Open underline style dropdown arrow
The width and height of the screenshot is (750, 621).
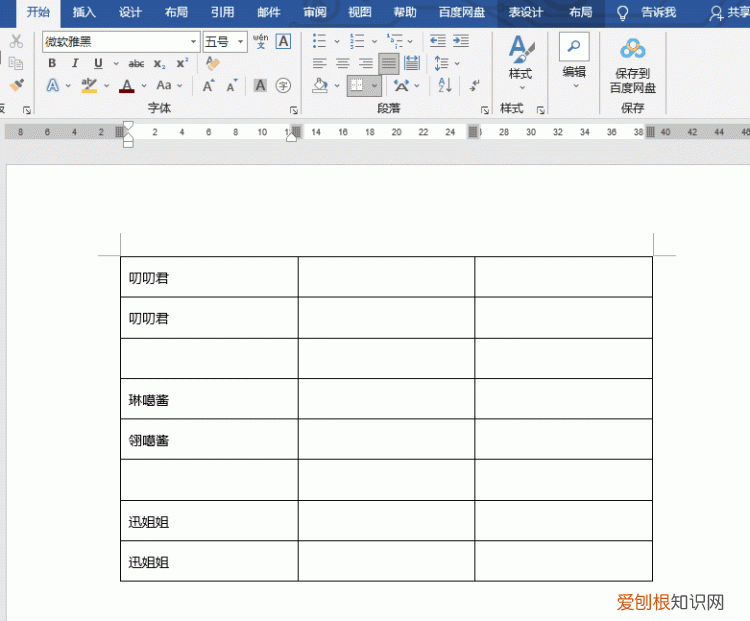[x=116, y=63]
